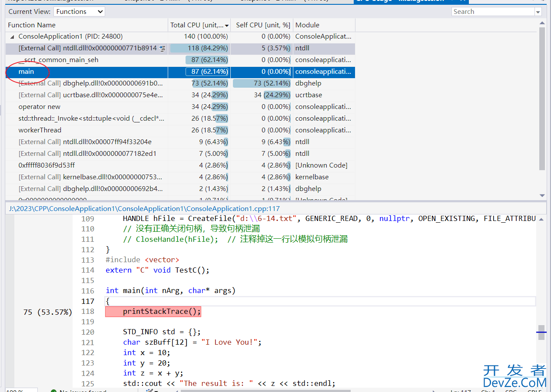Select the ucrtbase.dll external call row
The width and height of the screenshot is (551, 392).
tap(180, 95)
